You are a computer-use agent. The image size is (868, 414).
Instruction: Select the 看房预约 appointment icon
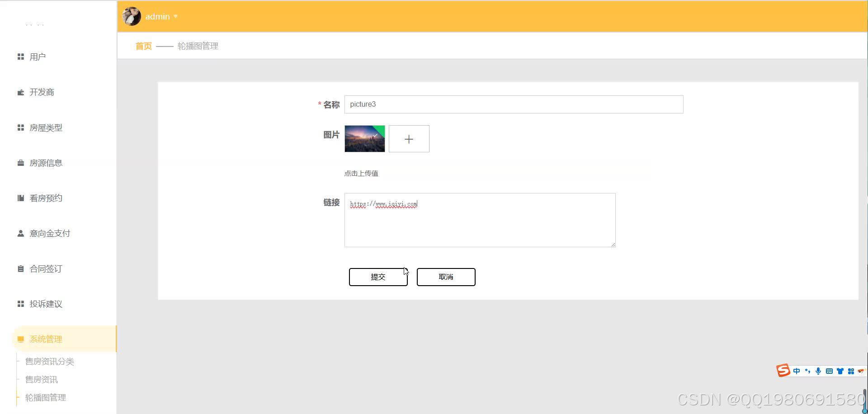(x=20, y=198)
